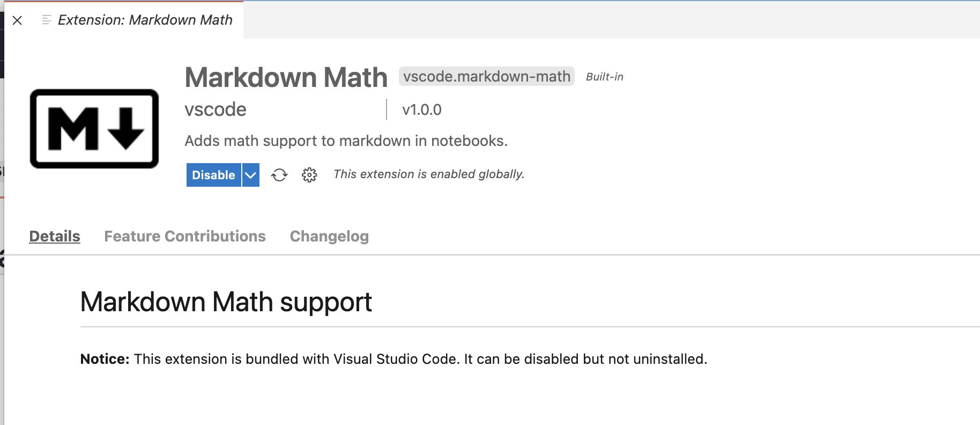
Task: Switch to the Feature Contributions tab
Action: (185, 236)
